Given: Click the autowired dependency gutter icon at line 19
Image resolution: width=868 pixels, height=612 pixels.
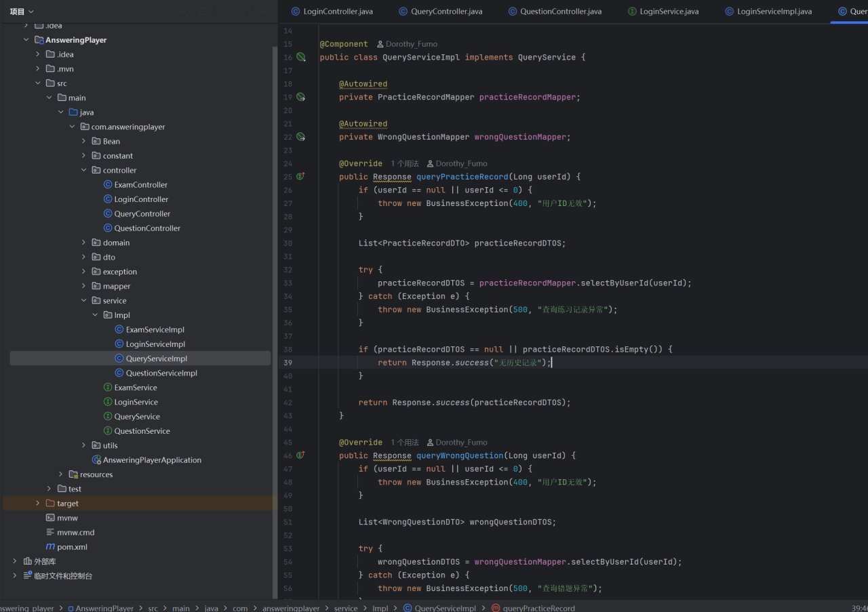Looking at the screenshot, I should click(x=300, y=97).
